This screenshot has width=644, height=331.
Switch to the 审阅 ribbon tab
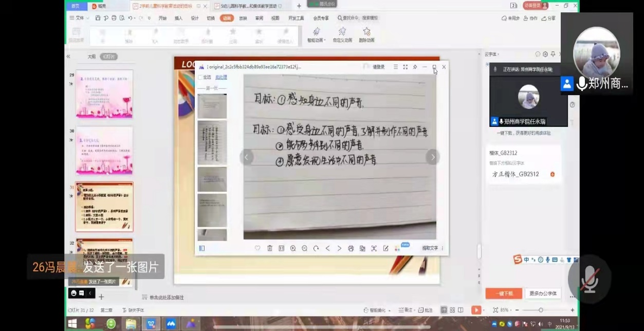click(x=259, y=18)
